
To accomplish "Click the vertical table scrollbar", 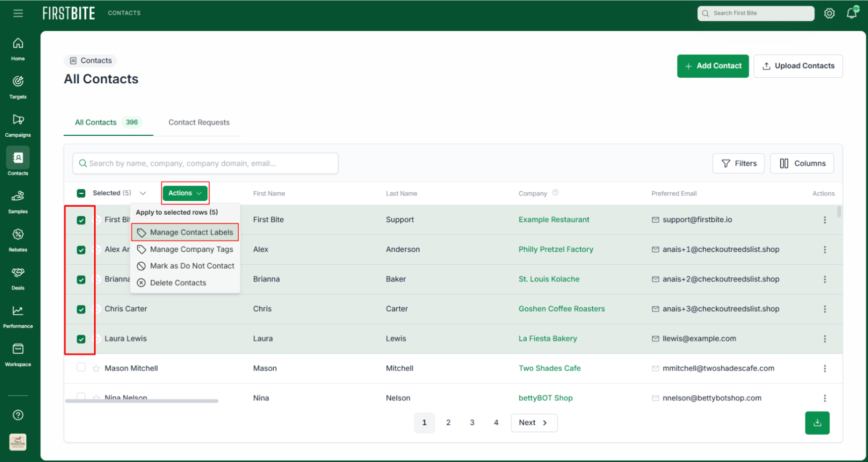I will pyautogui.click(x=839, y=212).
